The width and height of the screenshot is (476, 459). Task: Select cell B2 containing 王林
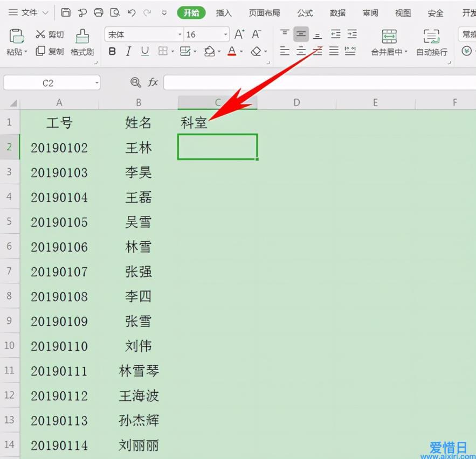tap(139, 148)
